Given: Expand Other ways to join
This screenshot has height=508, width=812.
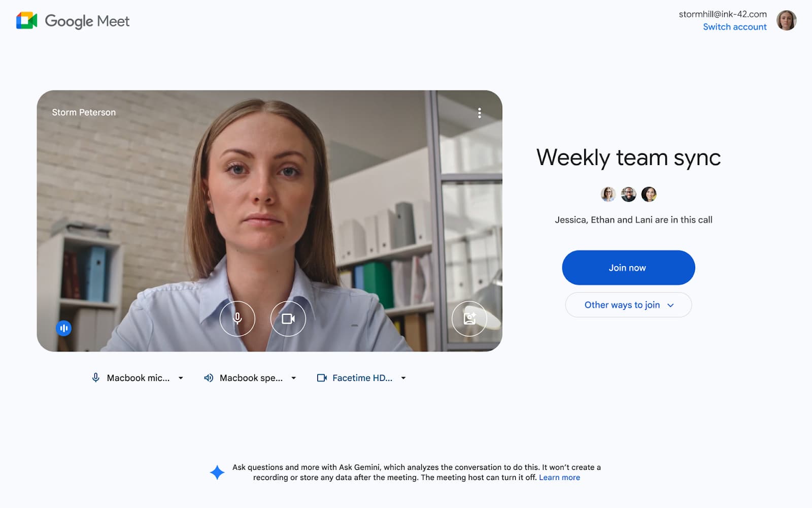Looking at the screenshot, I should coord(628,305).
